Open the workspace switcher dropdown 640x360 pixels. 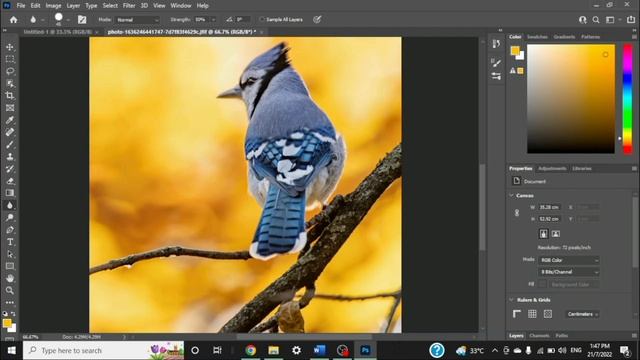point(612,20)
